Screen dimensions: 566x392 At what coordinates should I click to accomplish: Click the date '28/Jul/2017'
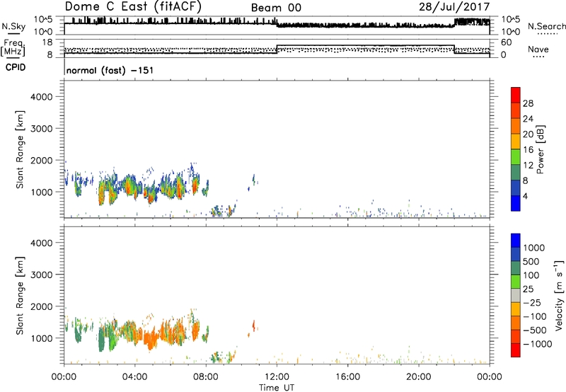454,7
